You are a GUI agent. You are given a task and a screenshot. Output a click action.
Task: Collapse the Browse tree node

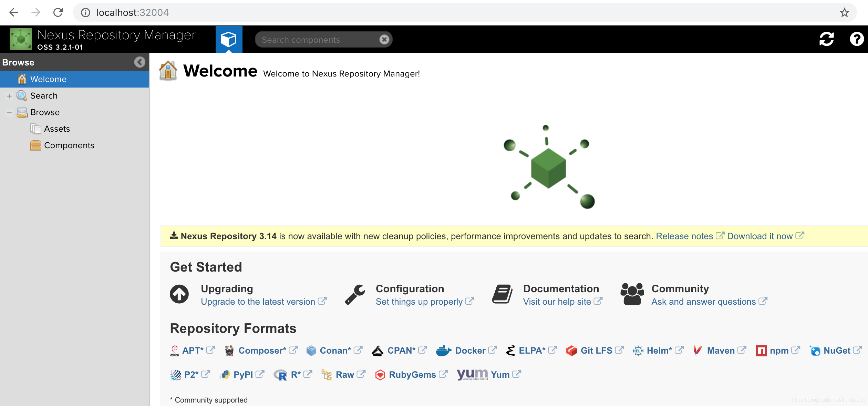pos(9,112)
